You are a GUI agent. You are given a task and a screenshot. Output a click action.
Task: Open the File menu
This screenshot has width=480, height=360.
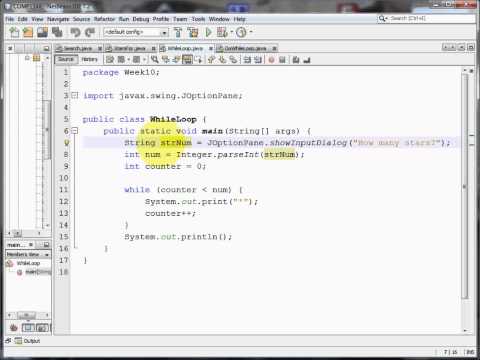coord(10,19)
